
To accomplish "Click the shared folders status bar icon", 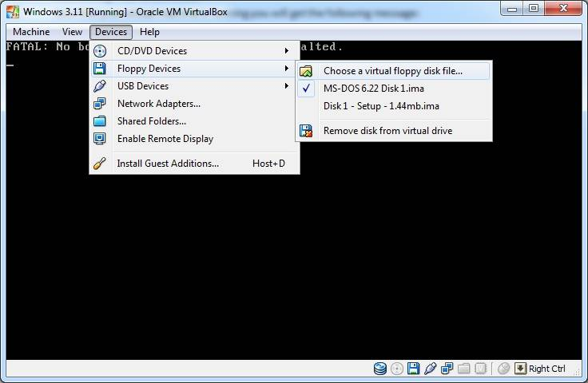I will pyautogui.click(x=463, y=369).
